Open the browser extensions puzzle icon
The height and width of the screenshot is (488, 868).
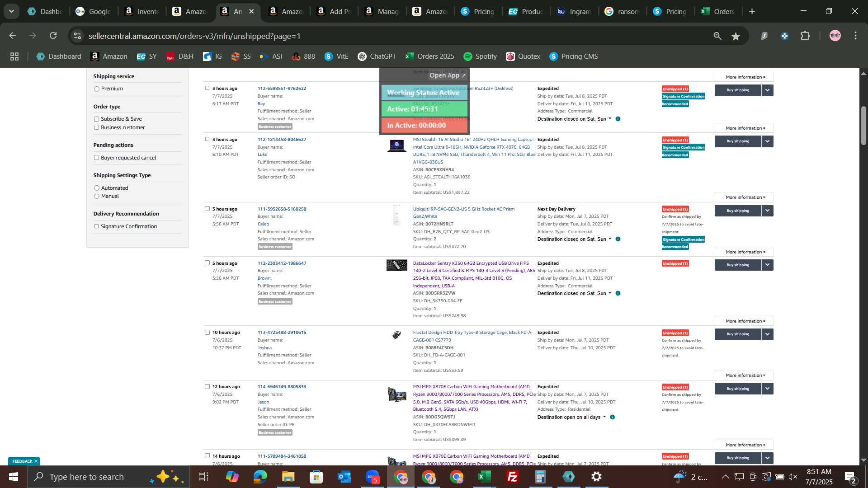click(x=805, y=36)
